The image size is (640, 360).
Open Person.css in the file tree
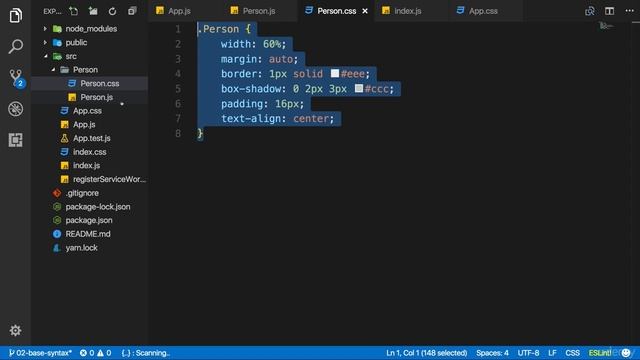[90, 83]
